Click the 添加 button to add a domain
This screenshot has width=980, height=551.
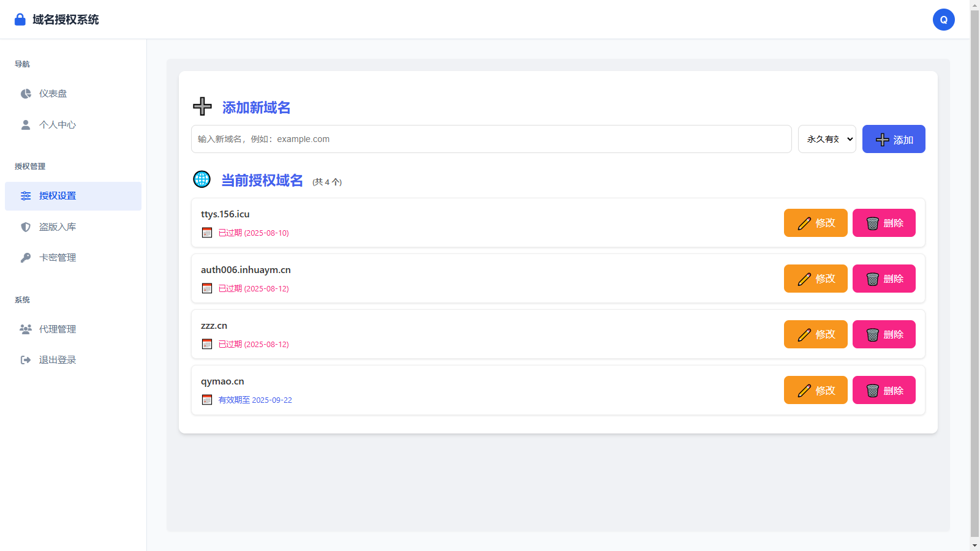pyautogui.click(x=894, y=139)
